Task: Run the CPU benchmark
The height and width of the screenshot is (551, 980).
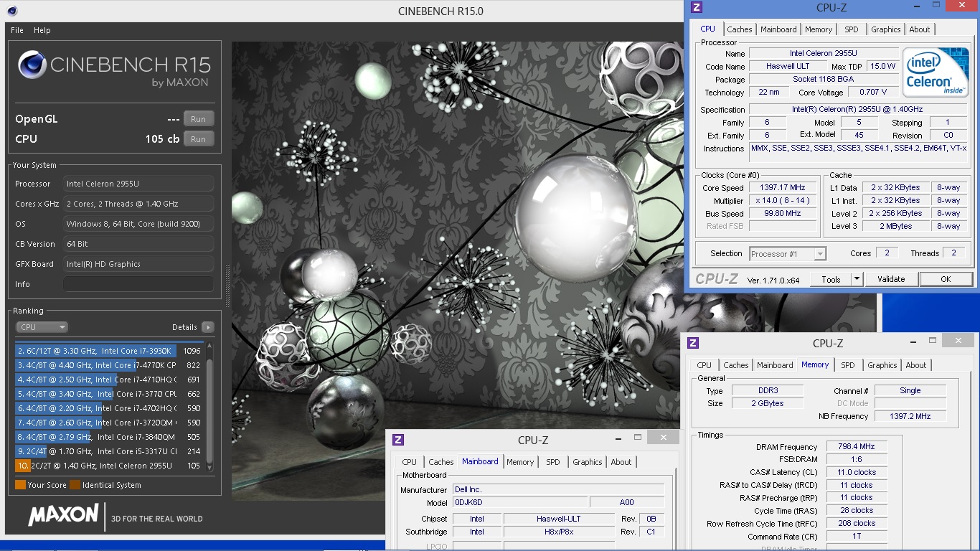Action: 199,139
